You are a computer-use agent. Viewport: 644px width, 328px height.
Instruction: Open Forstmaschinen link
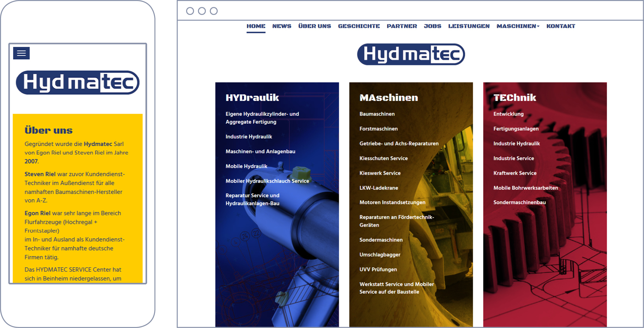[x=379, y=129]
